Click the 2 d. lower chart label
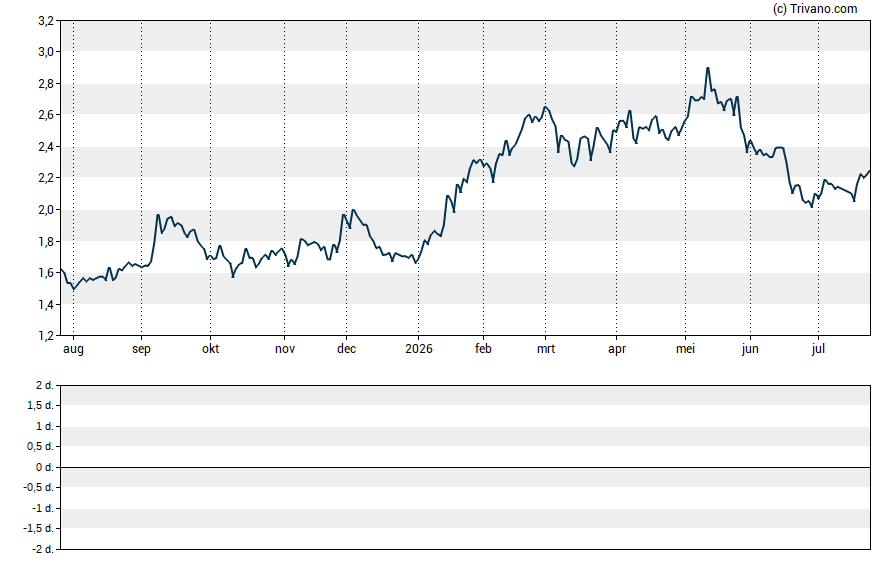The image size is (888, 565). [45, 386]
